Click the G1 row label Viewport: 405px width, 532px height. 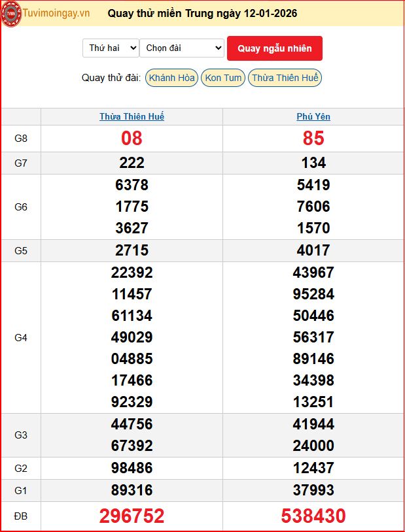click(x=21, y=491)
